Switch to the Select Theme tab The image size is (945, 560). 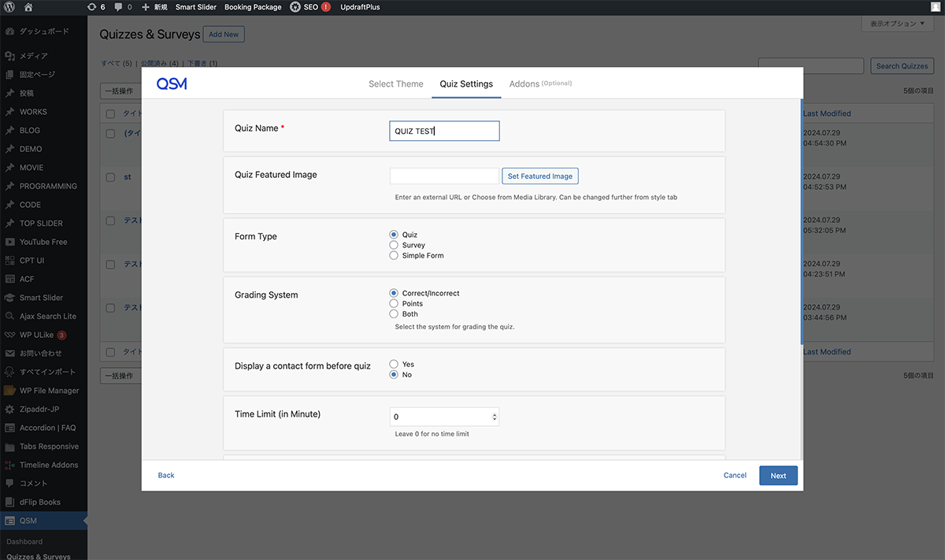point(395,83)
